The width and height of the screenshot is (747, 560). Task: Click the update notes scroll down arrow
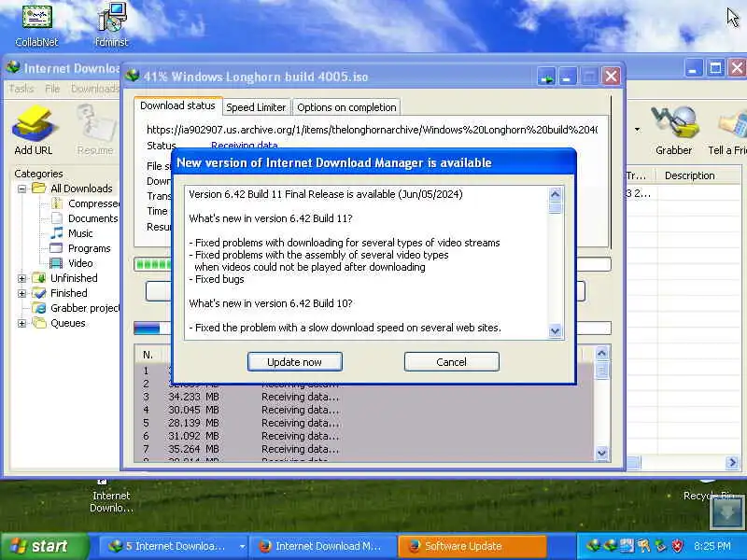click(555, 331)
